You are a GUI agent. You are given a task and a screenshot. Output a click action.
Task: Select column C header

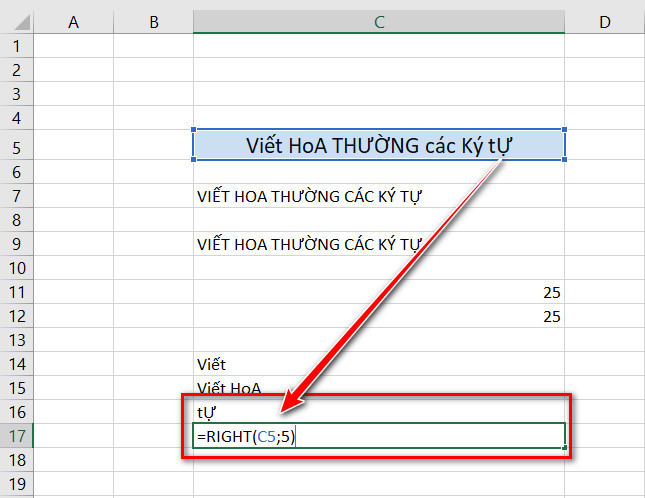coord(379,22)
